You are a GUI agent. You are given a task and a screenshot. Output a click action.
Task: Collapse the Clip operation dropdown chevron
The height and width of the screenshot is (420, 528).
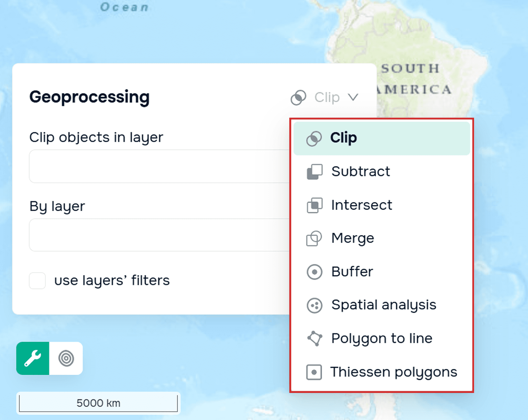pos(353,97)
